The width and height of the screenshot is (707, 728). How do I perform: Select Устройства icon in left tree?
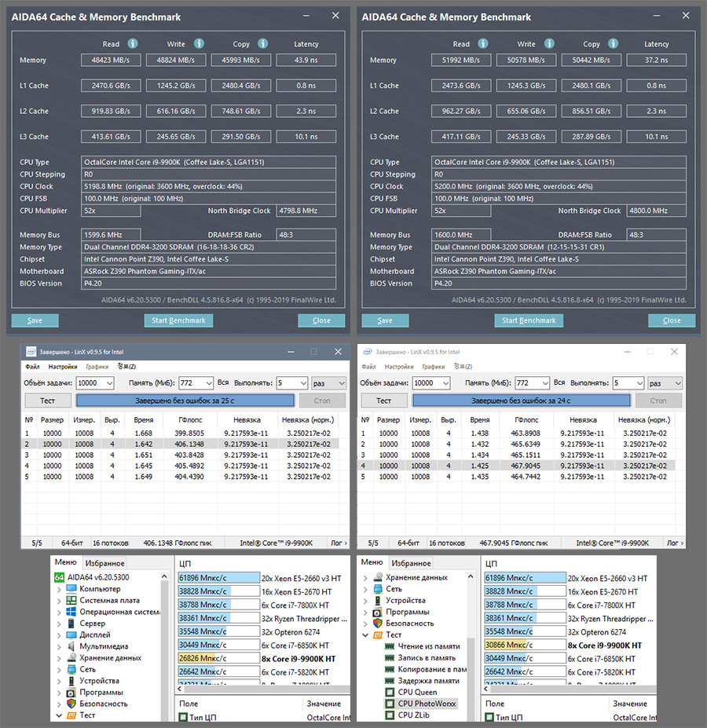tap(71, 681)
